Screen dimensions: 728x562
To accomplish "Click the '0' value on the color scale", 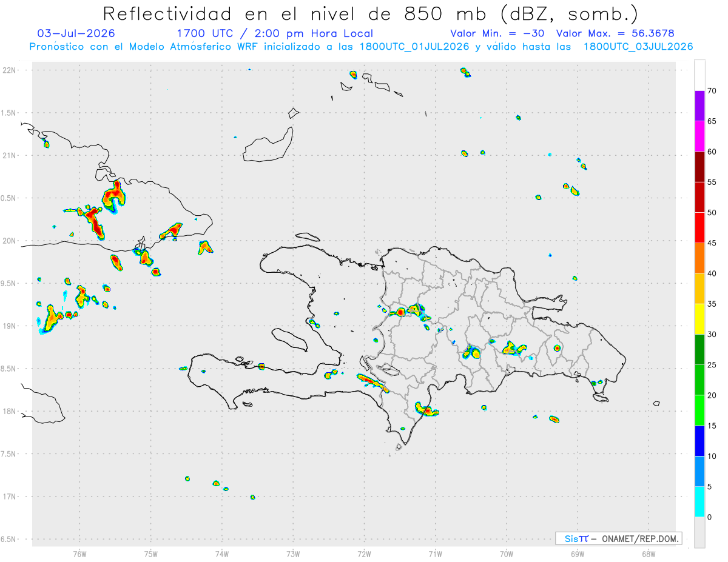I will tap(710, 517).
